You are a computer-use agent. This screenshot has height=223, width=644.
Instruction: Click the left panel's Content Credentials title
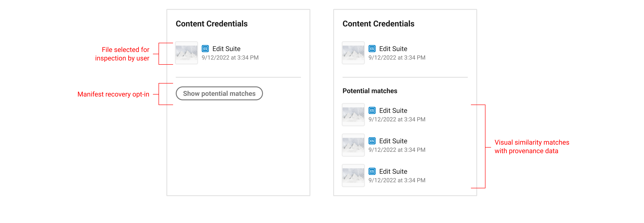pos(212,24)
